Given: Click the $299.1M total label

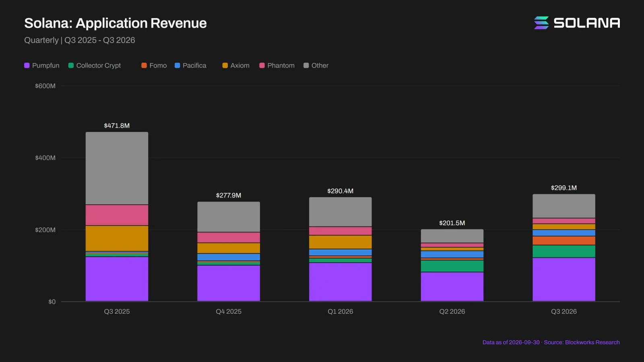Looking at the screenshot, I should (564, 188).
